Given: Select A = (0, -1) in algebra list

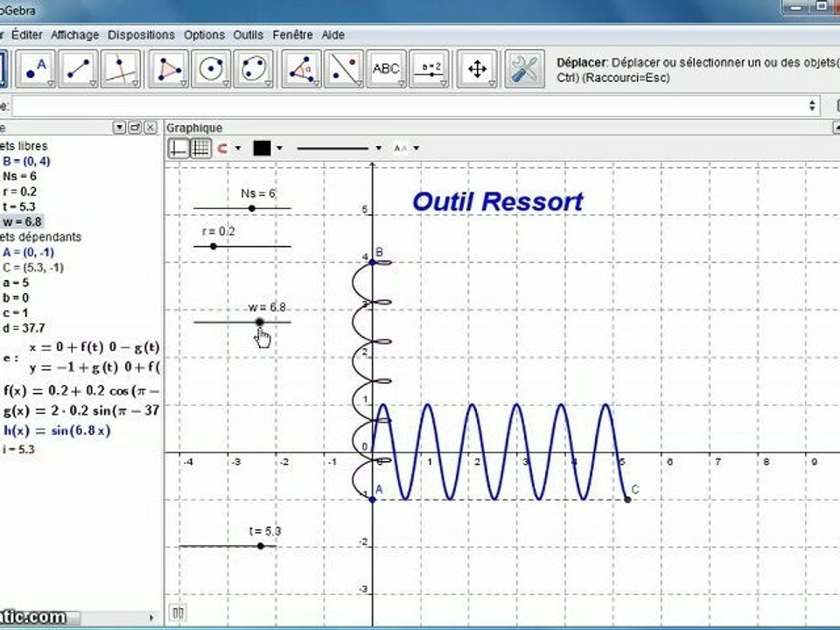Looking at the screenshot, I should (x=28, y=252).
